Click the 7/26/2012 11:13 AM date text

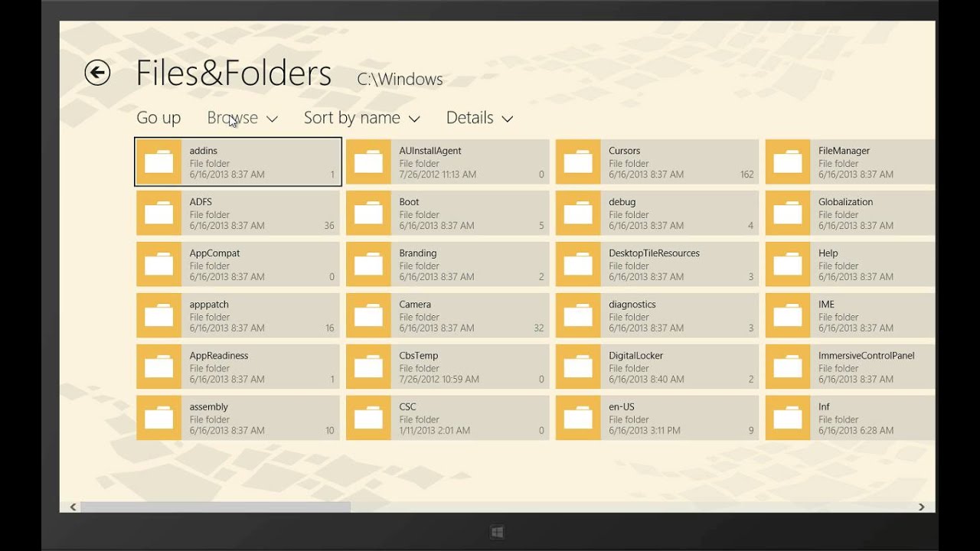[x=438, y=174]
